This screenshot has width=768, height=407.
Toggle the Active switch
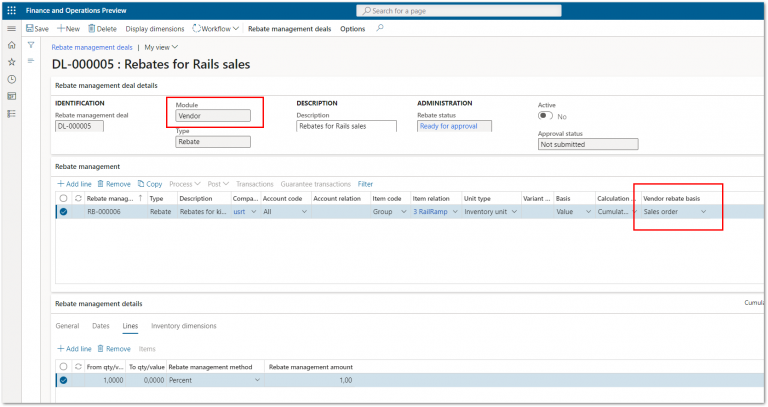tap(545, 116)
